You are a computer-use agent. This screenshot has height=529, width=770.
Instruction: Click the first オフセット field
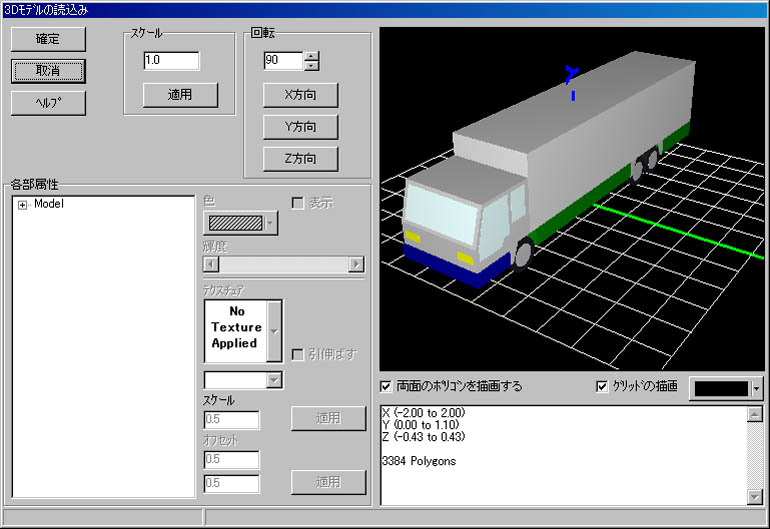(231, 459)
